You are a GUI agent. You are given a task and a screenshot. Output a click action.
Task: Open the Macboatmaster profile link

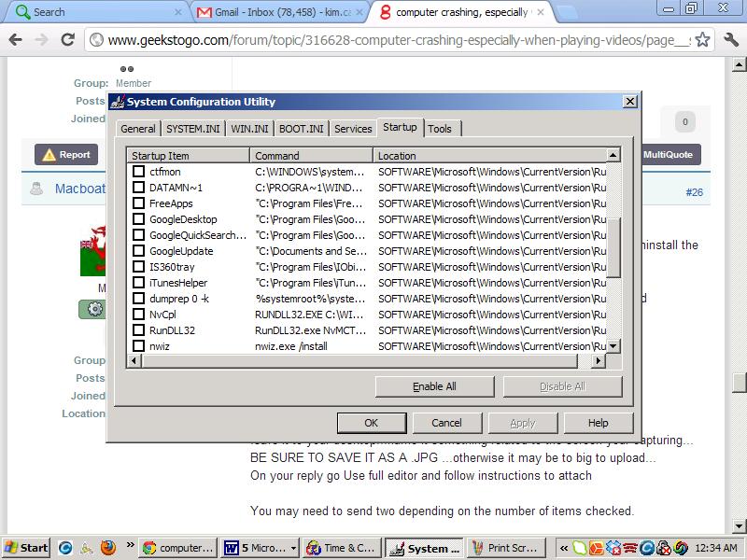80,189
